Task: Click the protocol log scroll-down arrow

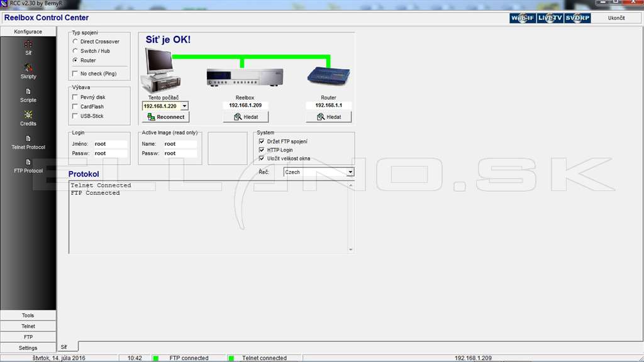Action: coord(351,250)
